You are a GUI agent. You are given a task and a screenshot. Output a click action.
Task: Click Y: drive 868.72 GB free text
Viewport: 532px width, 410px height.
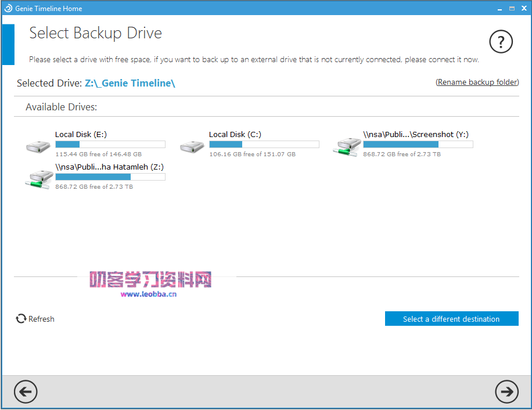tap(402, 154)
